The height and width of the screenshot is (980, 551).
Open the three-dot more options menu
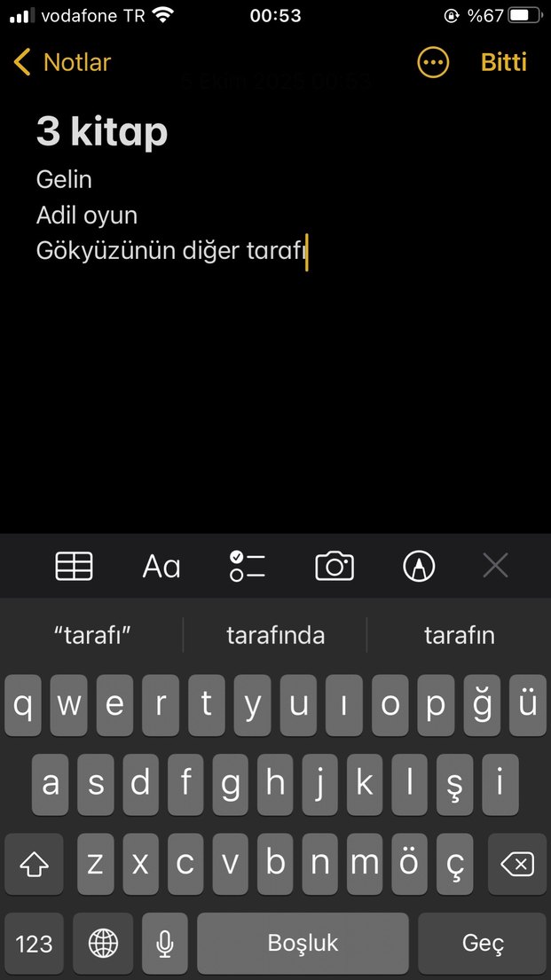(433, 62)
